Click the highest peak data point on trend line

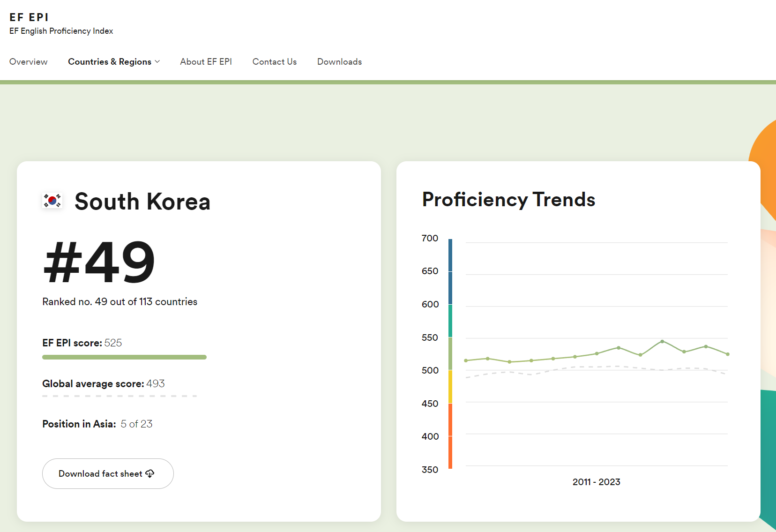point(662,341)
